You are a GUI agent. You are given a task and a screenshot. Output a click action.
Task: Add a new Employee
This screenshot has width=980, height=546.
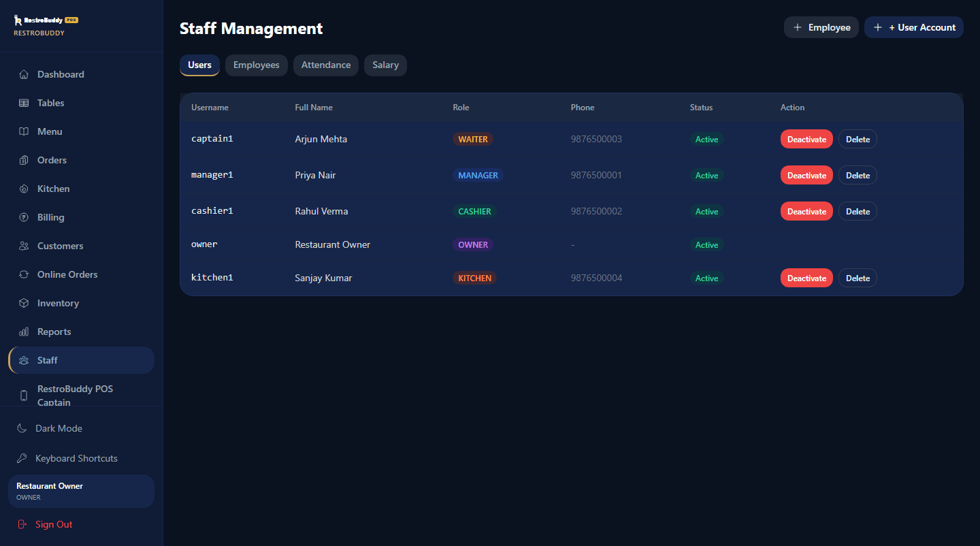[821, 27]
